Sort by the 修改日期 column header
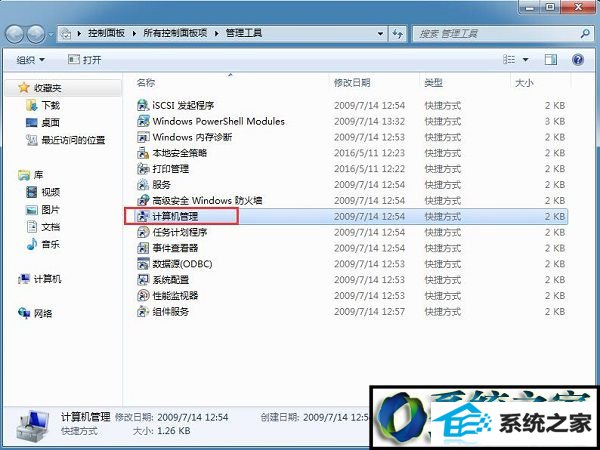Image resolution: width=600 pixels, height=450 pixels. tap(352, 83)
